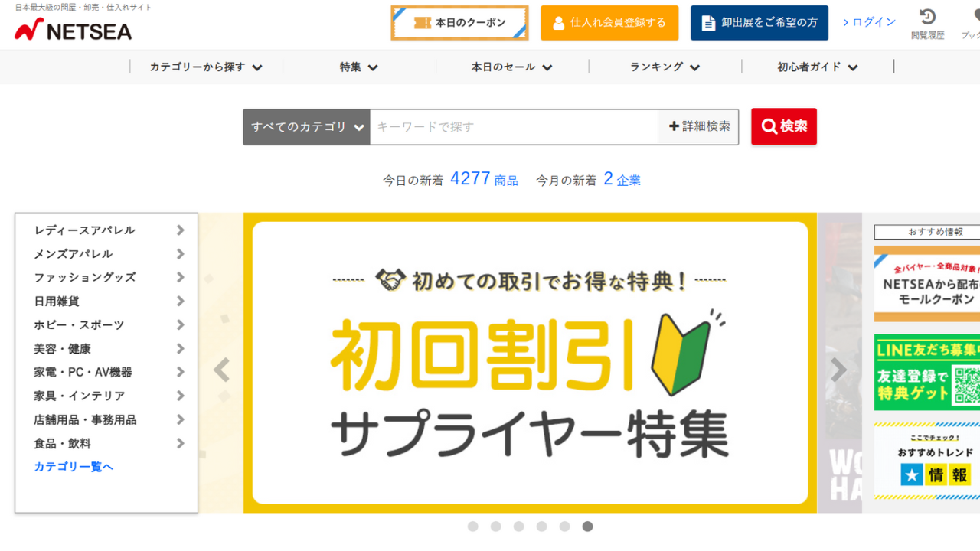The image size is (980, 551).
Task: Select the last carousel dot indicator
Action: coord(587,527)
